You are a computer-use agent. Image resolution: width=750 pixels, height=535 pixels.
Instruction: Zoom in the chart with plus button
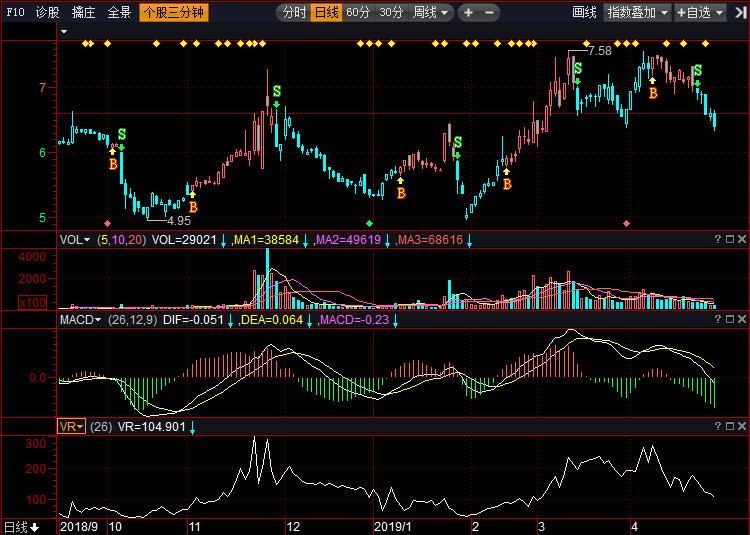click(x=468, y=12)
